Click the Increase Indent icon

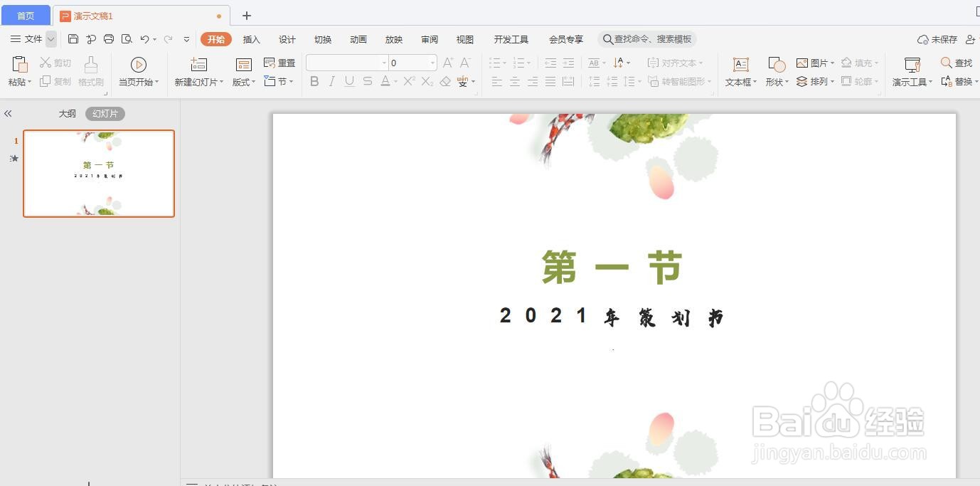(x=568, y=63)
